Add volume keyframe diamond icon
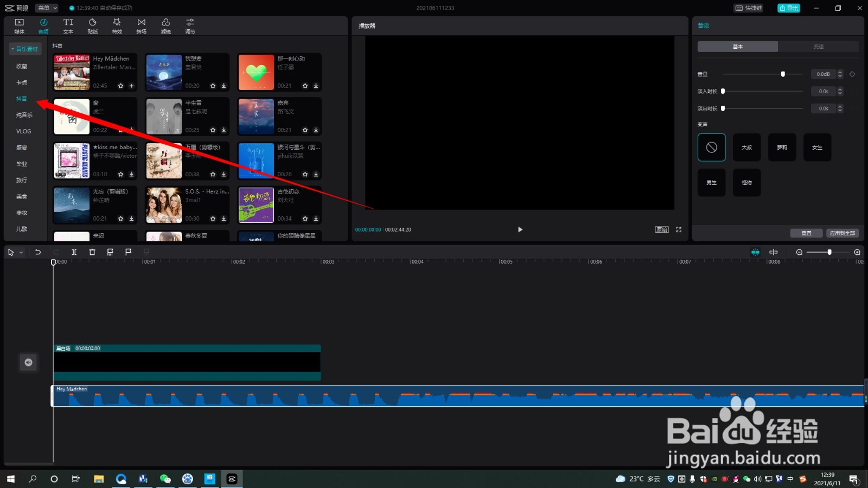 [852, 74]
